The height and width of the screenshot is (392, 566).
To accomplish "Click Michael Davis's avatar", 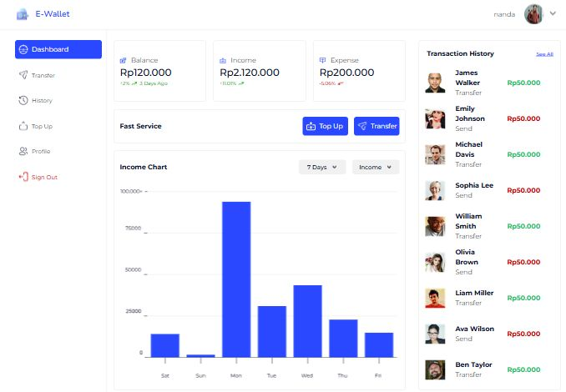I will click(x=435, y=154).
